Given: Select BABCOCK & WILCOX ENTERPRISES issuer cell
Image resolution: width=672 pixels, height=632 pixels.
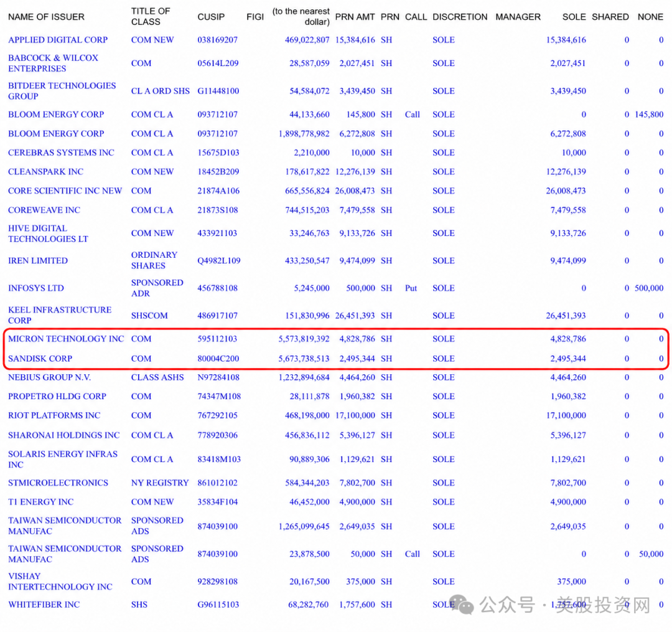Looking at the screenshot, I should coord(53,63).
